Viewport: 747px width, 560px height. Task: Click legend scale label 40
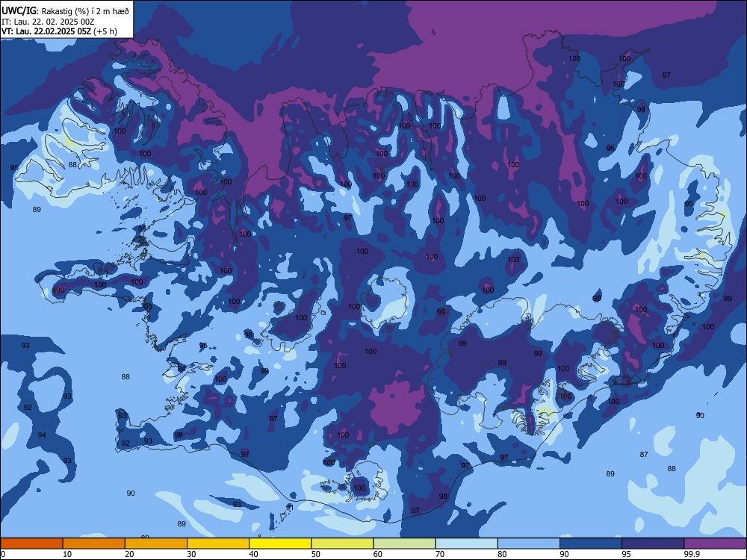(253, 554)
